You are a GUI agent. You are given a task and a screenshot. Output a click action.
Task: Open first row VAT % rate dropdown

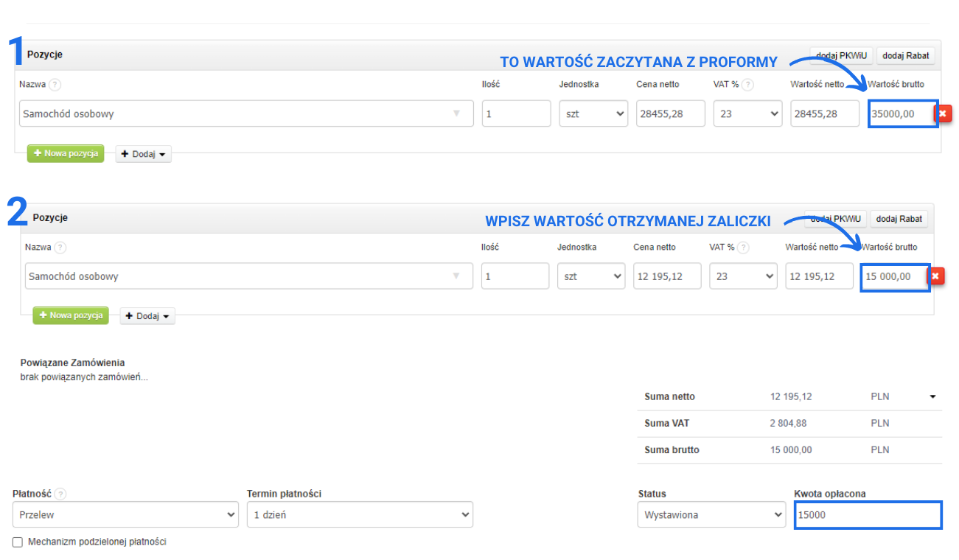(747, 114)
